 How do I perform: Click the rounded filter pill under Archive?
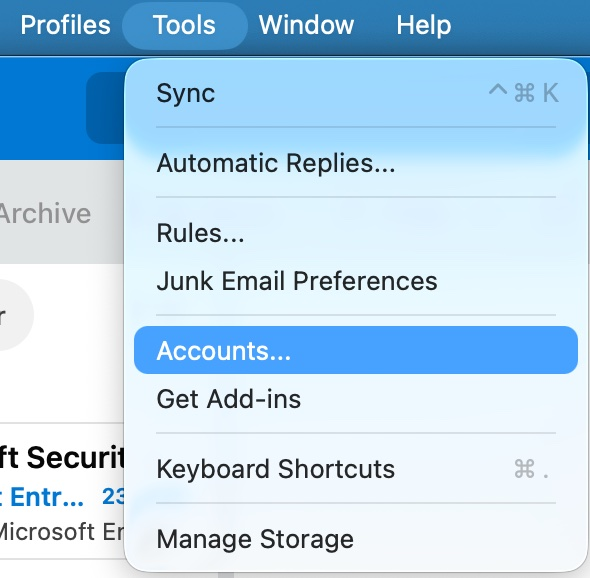[16, 315]
